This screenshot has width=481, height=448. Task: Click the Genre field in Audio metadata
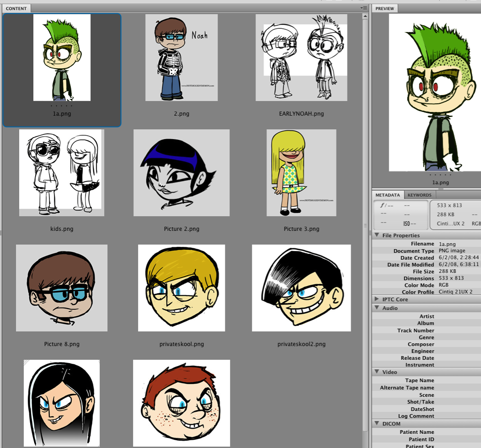427,337
